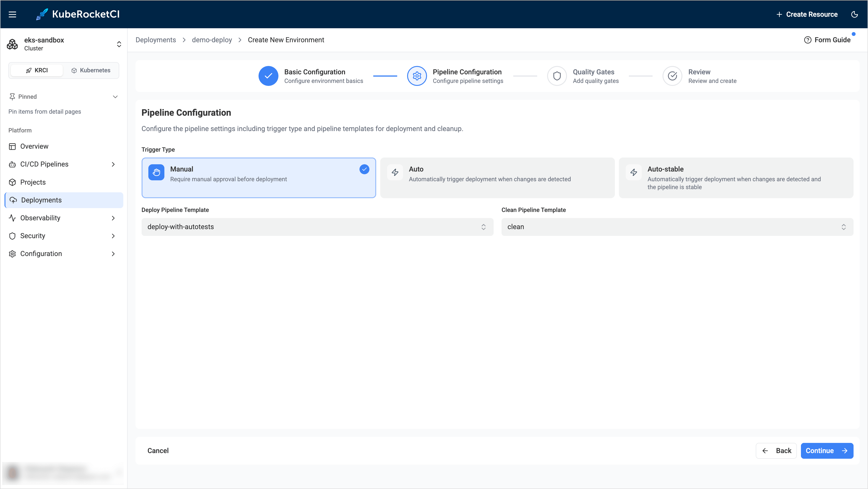Viewport: 868px width, 489px height.
Task: Expand the Observability submenu arrow
Action: coord(113,218)
